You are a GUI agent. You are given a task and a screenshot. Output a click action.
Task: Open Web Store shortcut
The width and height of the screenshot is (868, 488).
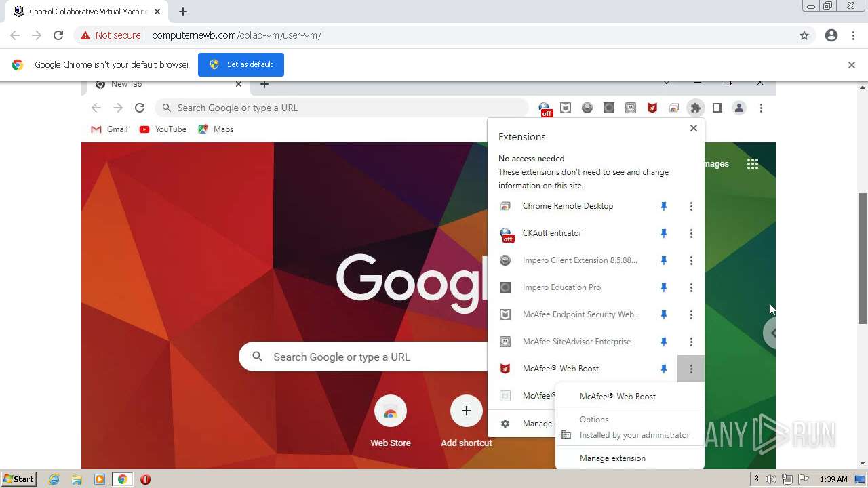click(391, 421)
